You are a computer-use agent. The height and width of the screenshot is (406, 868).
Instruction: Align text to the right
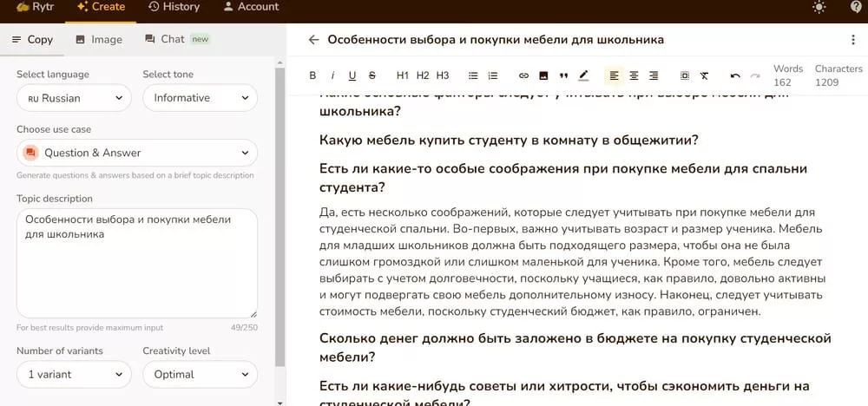click(x=654, y=75)
